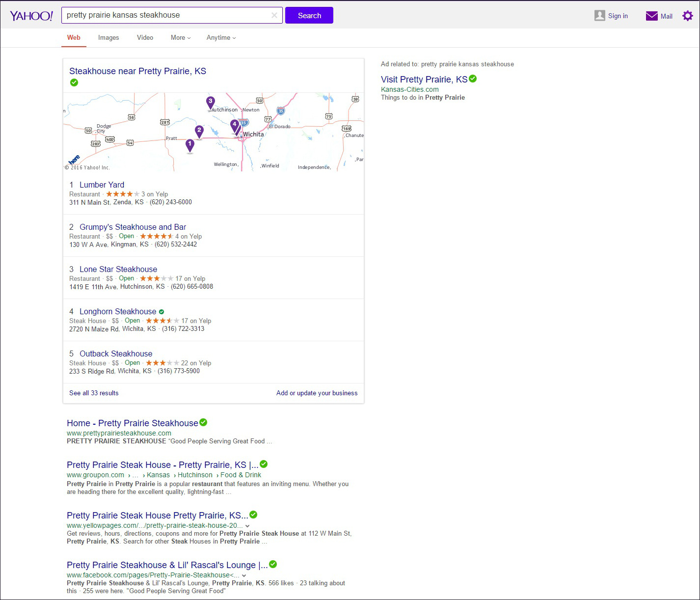Clear the search box text
The height and width of the screenshot is (600, 700).
(274, 15)
